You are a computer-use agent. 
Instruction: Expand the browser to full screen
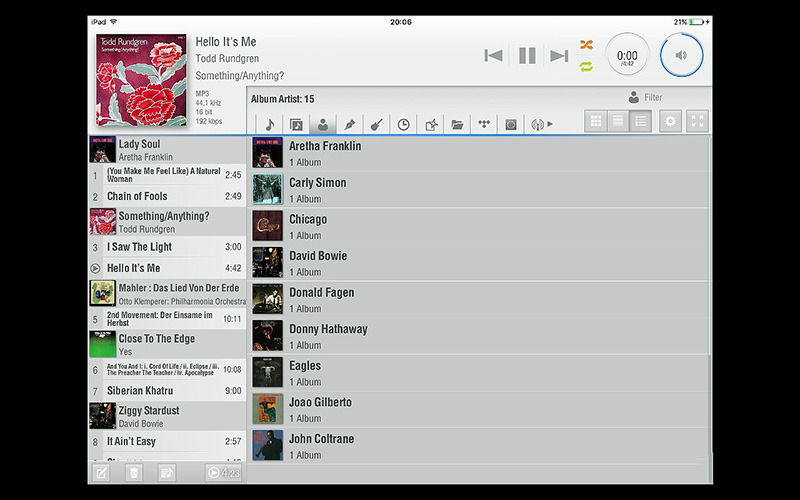point(697,121)
